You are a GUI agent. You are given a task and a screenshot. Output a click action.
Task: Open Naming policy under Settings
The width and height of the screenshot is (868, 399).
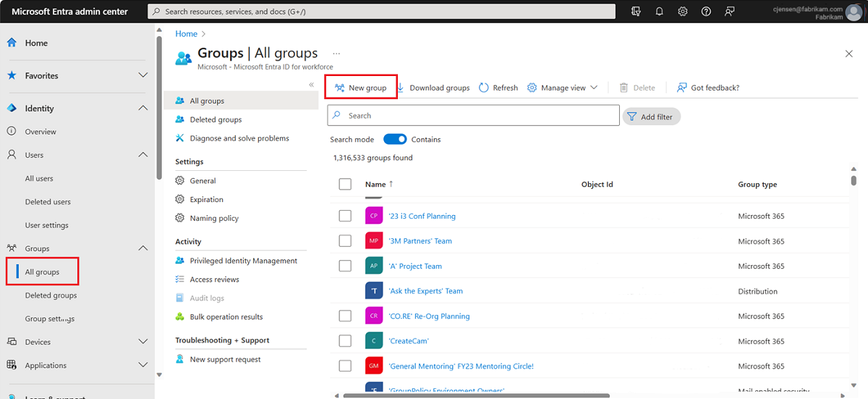(x=214, y=218)
